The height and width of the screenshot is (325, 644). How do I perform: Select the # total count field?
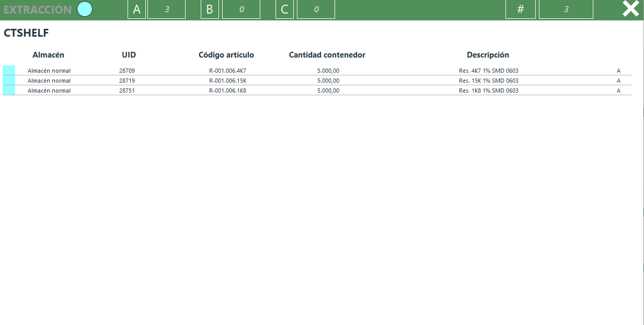point(566,9)
